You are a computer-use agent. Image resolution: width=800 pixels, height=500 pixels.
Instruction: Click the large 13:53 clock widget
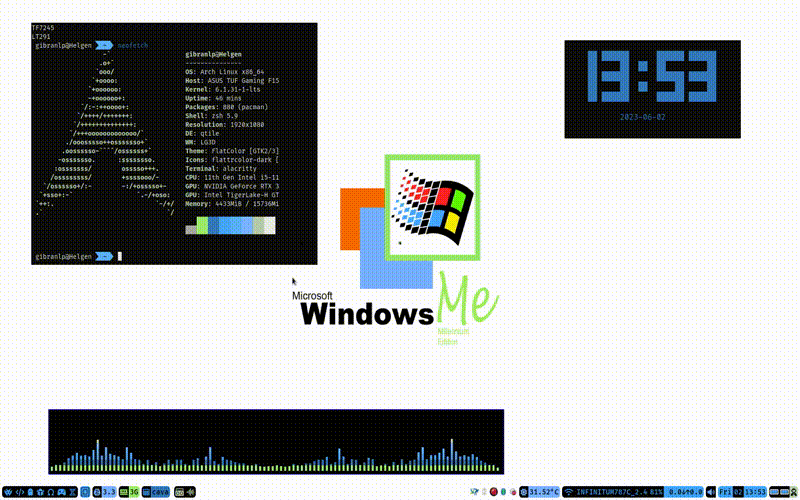[x=652, y=76]
